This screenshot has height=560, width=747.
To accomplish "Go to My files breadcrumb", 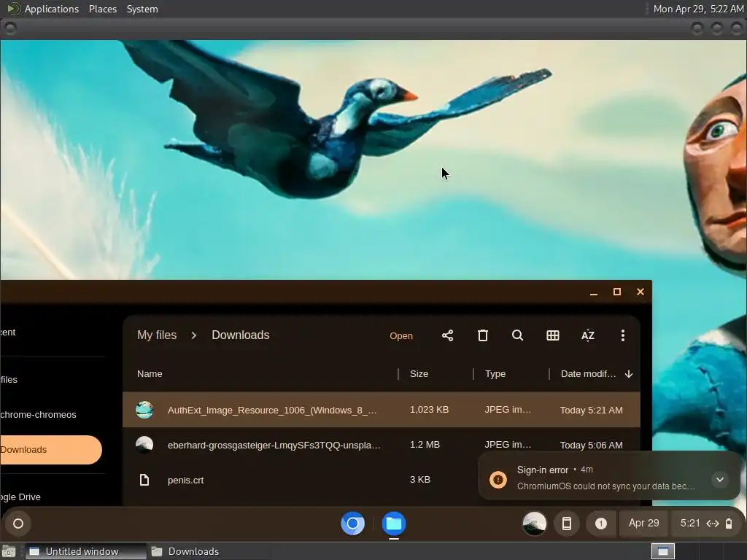I will [x=157, y=335].
